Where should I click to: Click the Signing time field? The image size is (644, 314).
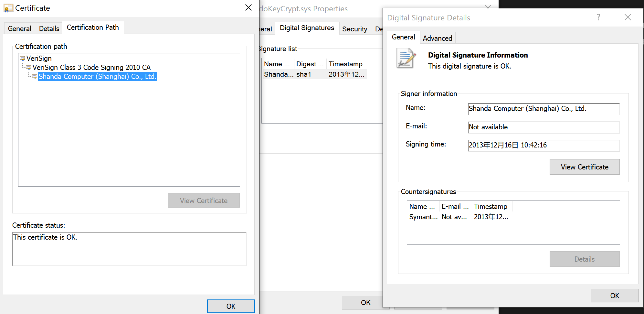(x=544, y=146)
